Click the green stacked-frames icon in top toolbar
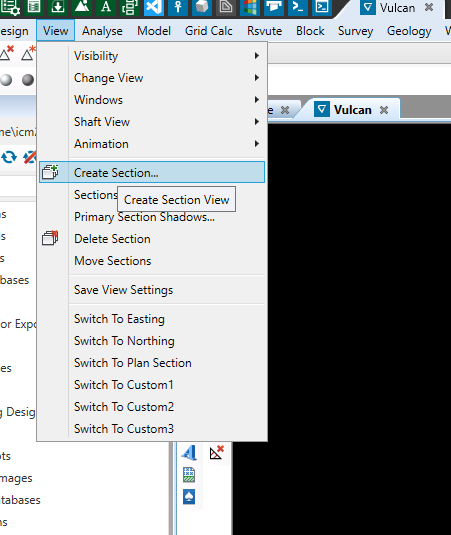Screen dimensions: 451x535 tap(130, 7)
